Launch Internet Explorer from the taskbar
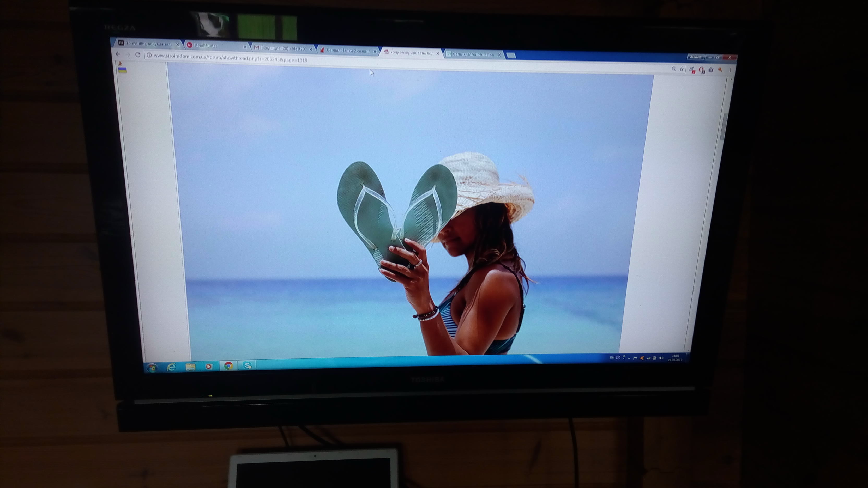868x488 pixels. coord(172,367)
